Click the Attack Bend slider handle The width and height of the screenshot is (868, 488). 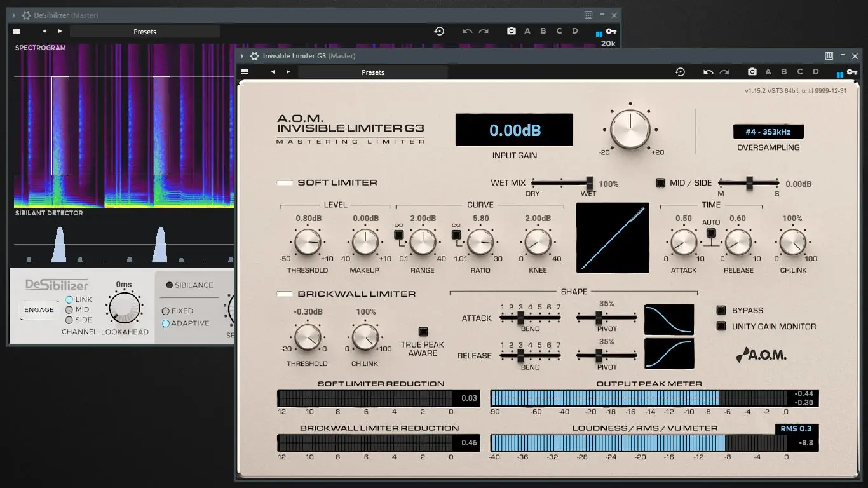click(x=520, y=317)
